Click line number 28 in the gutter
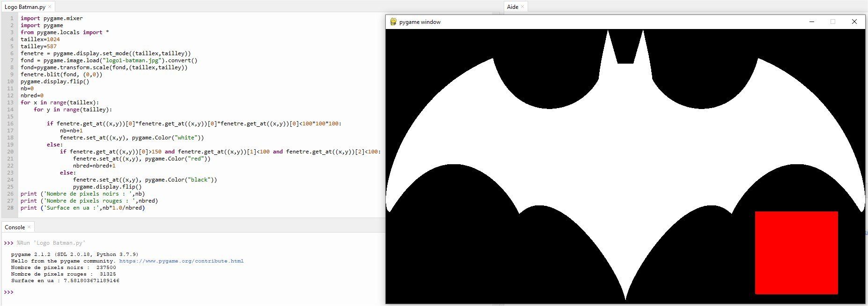Screen dimensions: 868x306 point(10,208)
